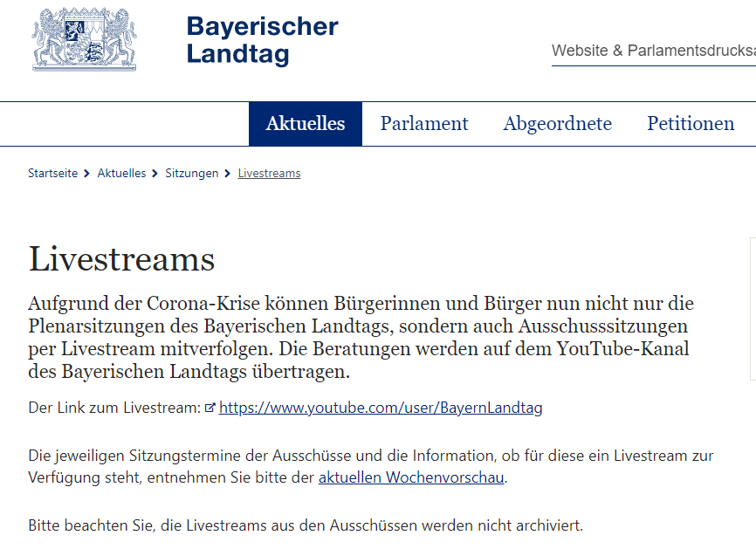Screen dimensions: 756x549
Task: Return to Startseite via breadcrumb
Action: tap(52, 174)
